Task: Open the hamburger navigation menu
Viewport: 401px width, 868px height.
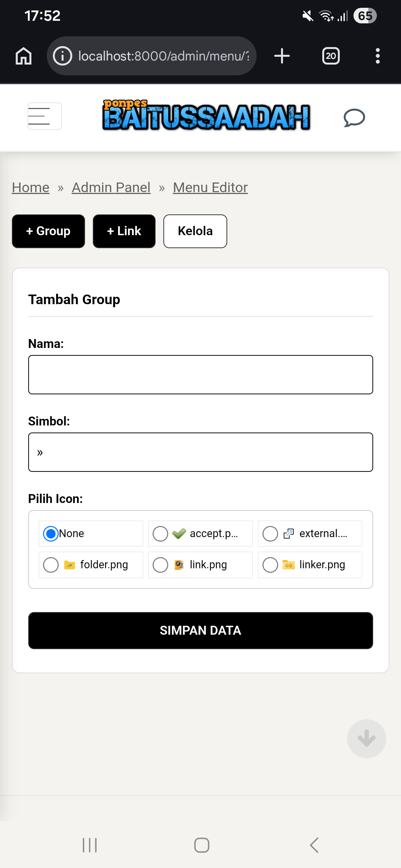Action: point(45,116)
